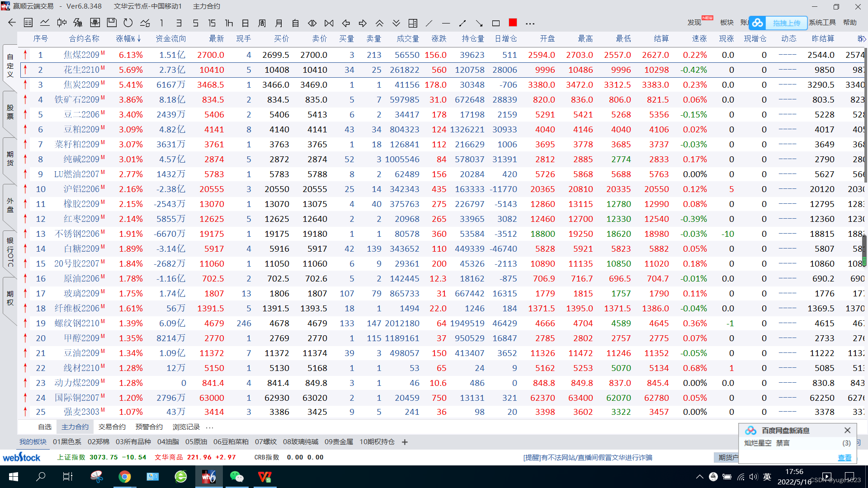Viewport: 868px width, 488px height.
Task: Select the horizontal line drawing tool
Action: (x=446, y=23)
